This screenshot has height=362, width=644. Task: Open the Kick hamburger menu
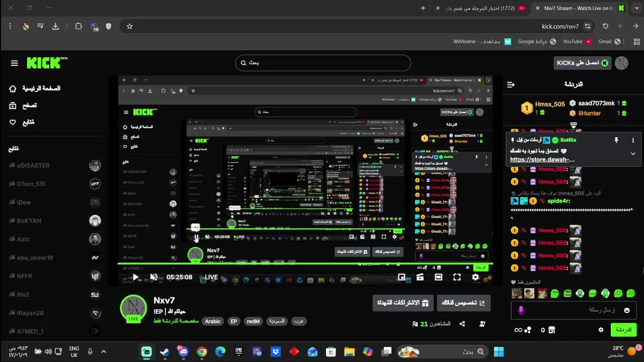click(14, 63)
